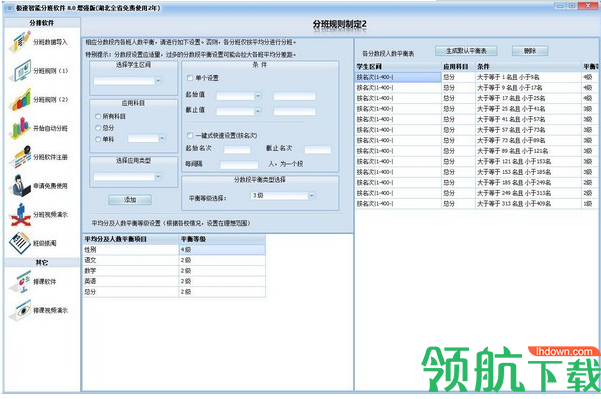
Task: Sort by 条件 column header
Action: (528, 67)
